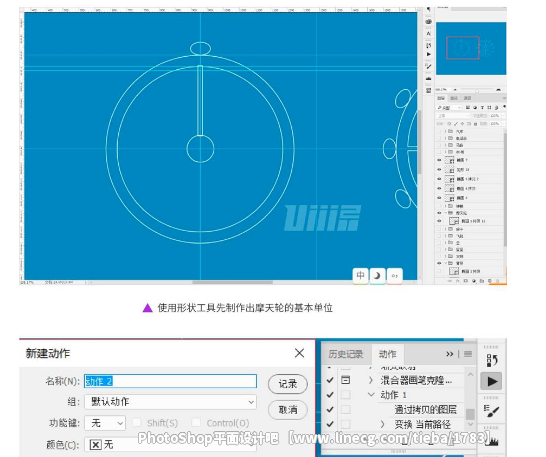
Task: Filter layers by pixel type icon
Action: pyautogui.click(x=468, y=108)
